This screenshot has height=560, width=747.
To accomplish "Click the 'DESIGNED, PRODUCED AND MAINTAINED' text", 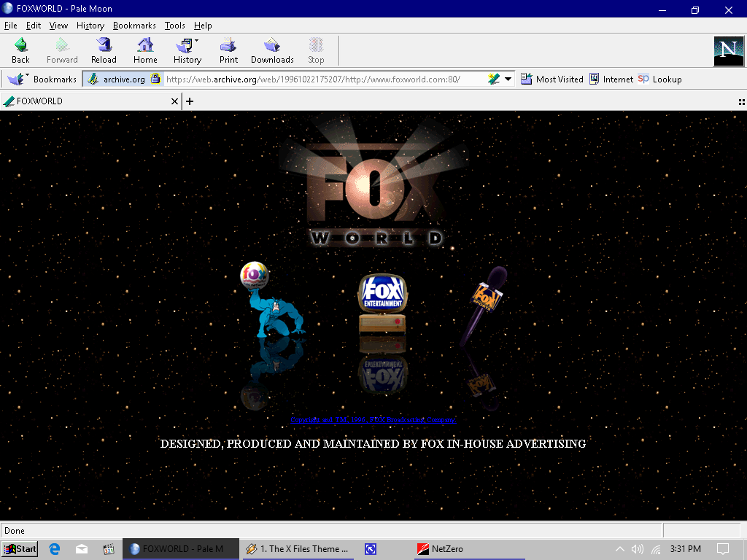I will (373, 443).
